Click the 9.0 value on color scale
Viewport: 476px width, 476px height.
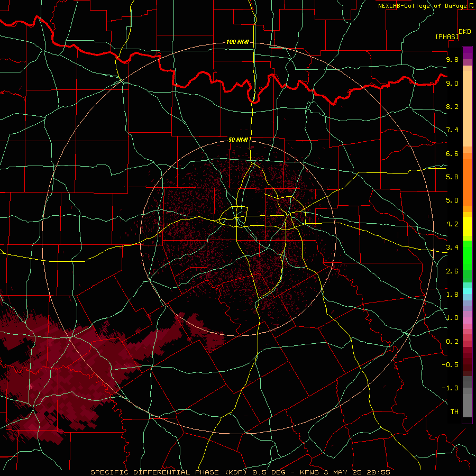452,83
